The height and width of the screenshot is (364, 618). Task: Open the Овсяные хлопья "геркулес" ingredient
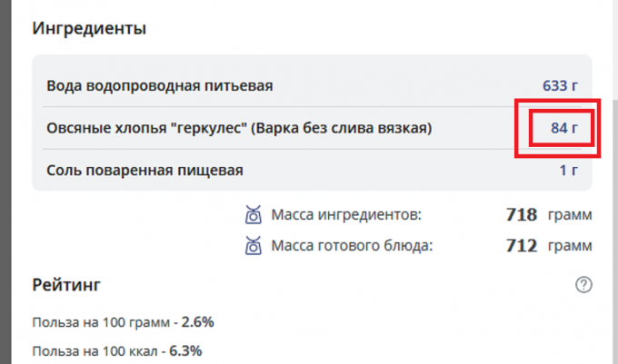pyautogui.click(x=239, y=128)
